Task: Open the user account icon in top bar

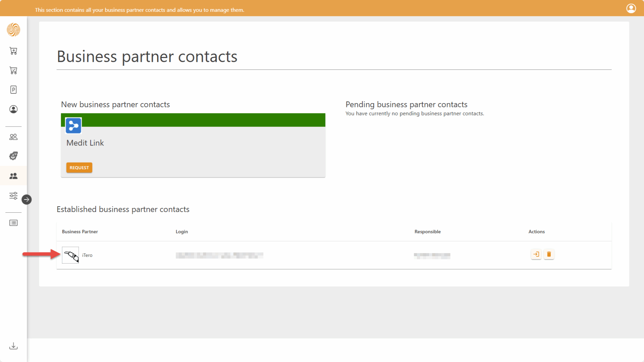Action: coord(631,8)
